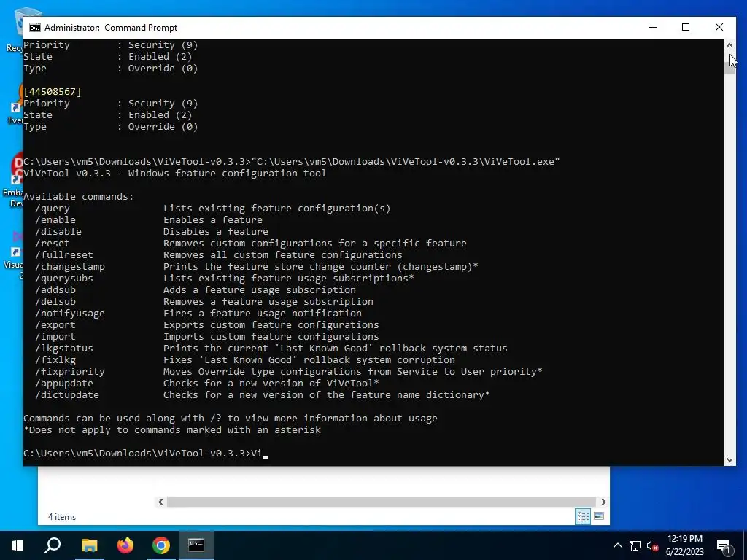Screen dimensions: 747x560
Task: Click the /lkgstatus command text
Action: 64,348
